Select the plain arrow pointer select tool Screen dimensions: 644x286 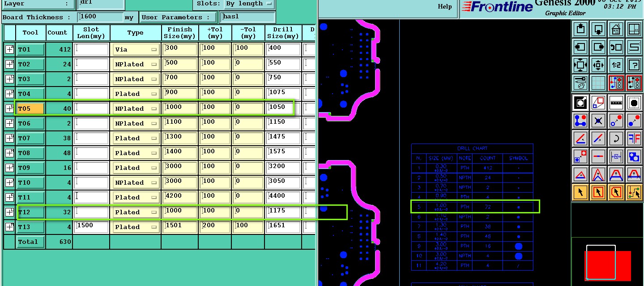(580, 192)
